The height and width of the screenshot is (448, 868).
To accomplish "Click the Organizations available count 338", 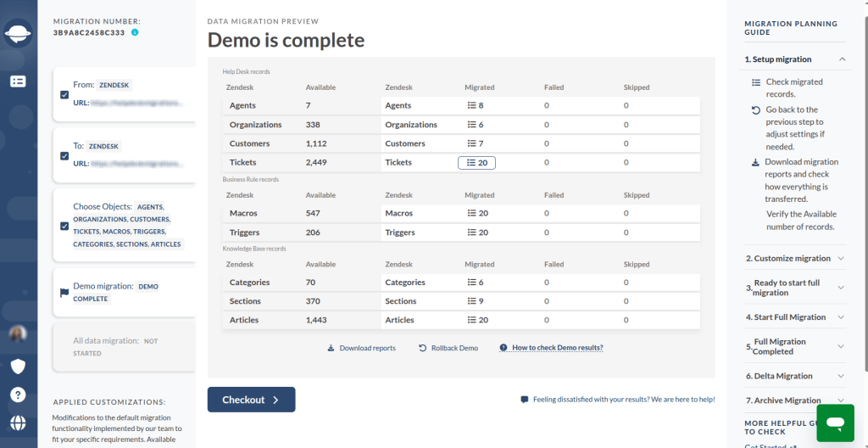I will click(313, 125).
